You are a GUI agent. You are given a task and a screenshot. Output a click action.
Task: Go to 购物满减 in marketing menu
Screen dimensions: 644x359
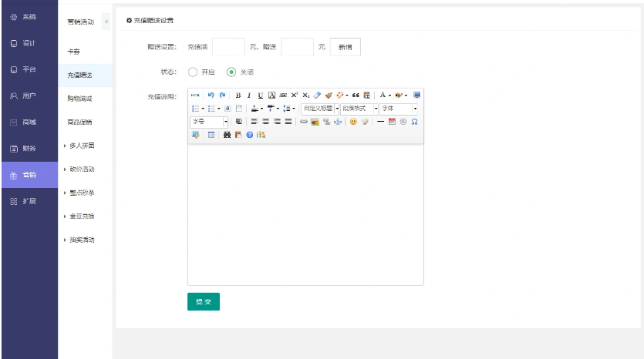tap(79, 99)
